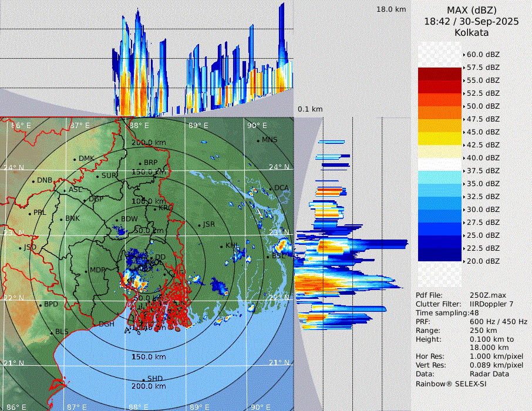Select the DCA station dot
Viewport: 532px width, 411px height.
pos(271,189)
